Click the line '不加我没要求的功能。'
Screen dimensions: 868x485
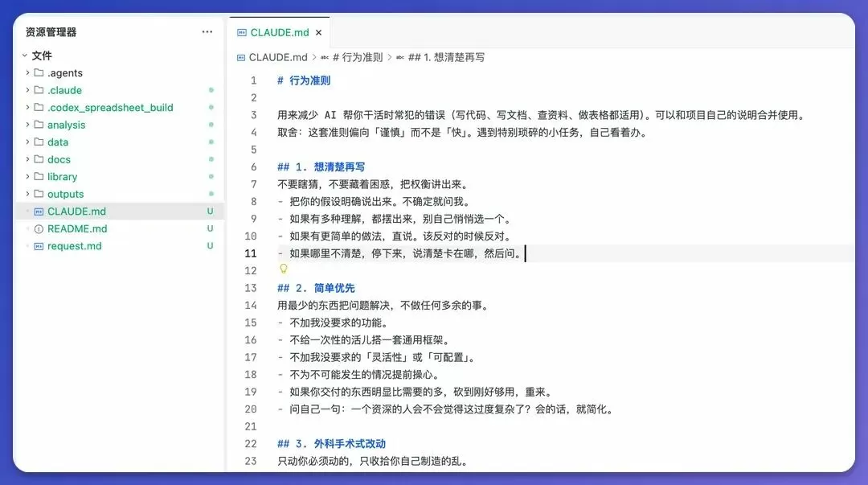tap(339, 323)
